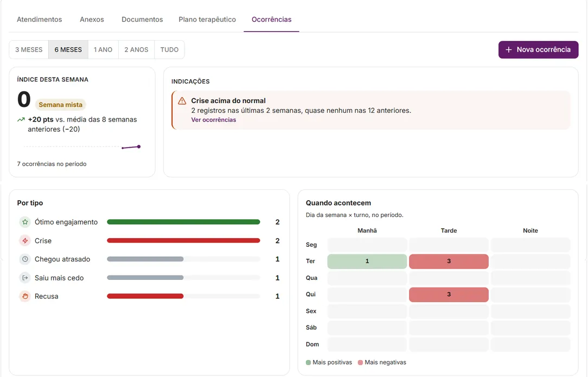Click the gray Saiu mais cedo bar
Viewport: 588px width, 377px height.
(145, 278)
